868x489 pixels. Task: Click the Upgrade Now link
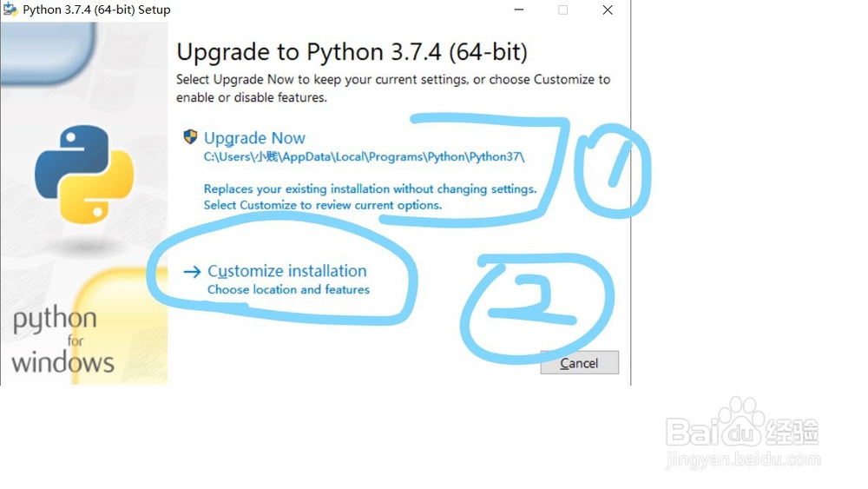coord(254,138)
